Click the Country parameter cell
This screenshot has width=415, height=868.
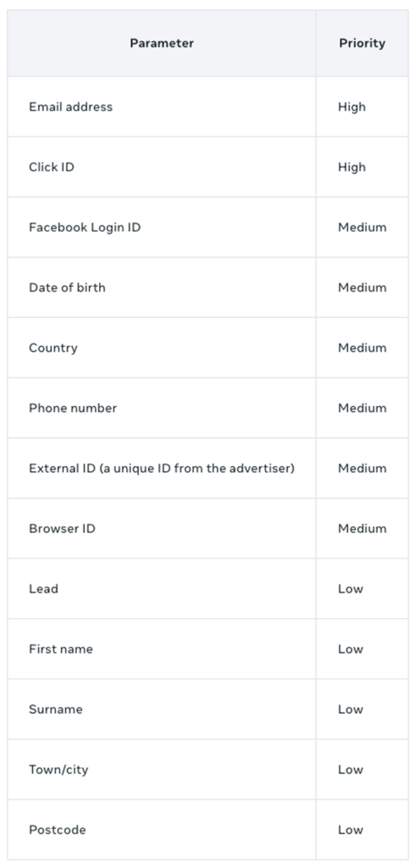pyautogui.click(x=162, y=348)
